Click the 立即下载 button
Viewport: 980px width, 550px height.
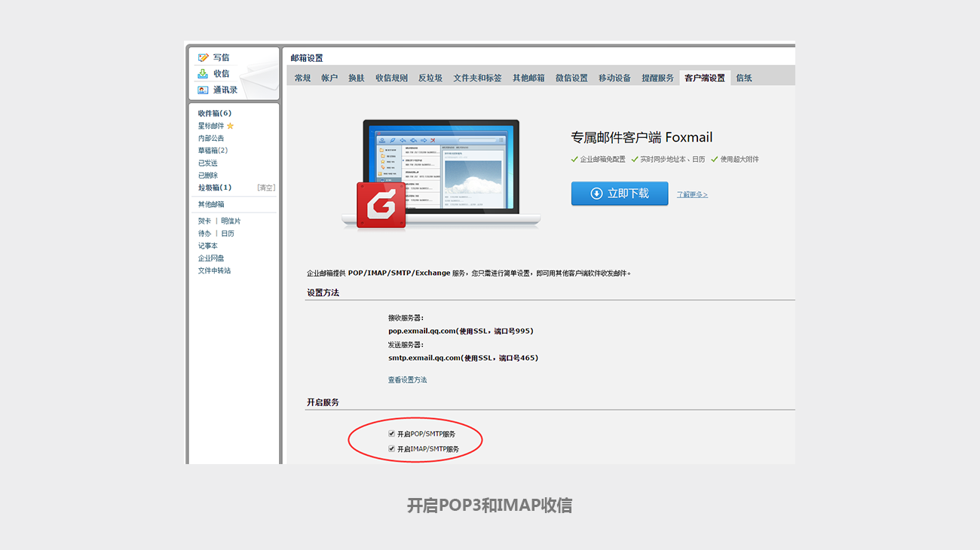coord(620,194)
